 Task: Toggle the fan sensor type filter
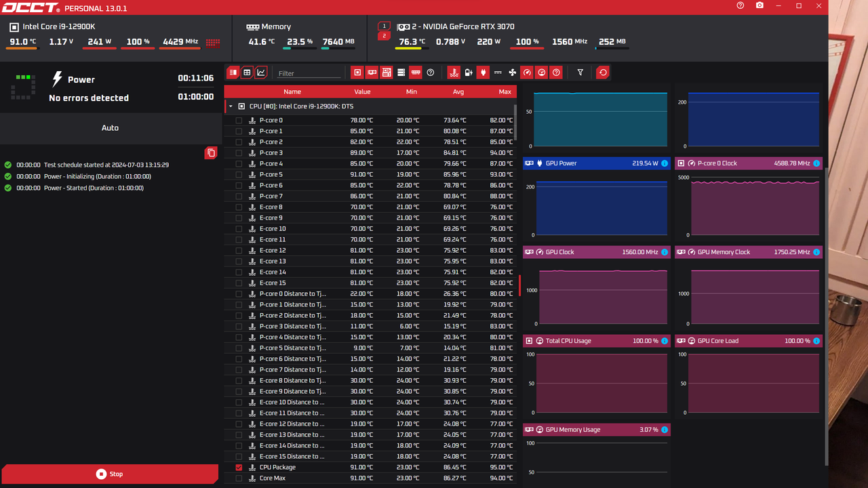512,73
